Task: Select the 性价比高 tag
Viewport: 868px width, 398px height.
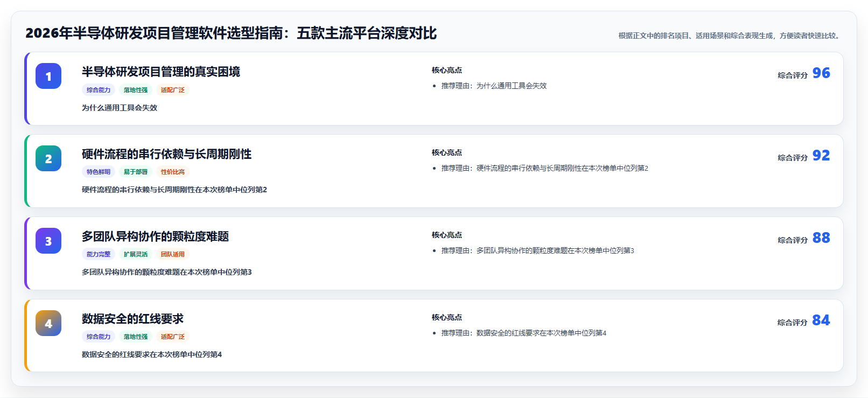Action: click(x=173, y=172)
